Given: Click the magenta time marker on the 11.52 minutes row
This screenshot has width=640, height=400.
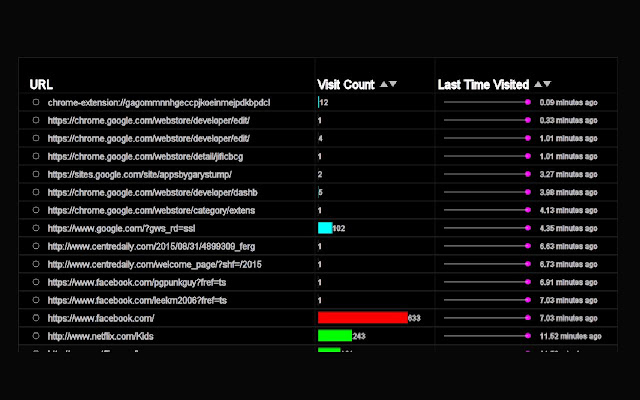Looking at the screenshot, I should [528, 336].
